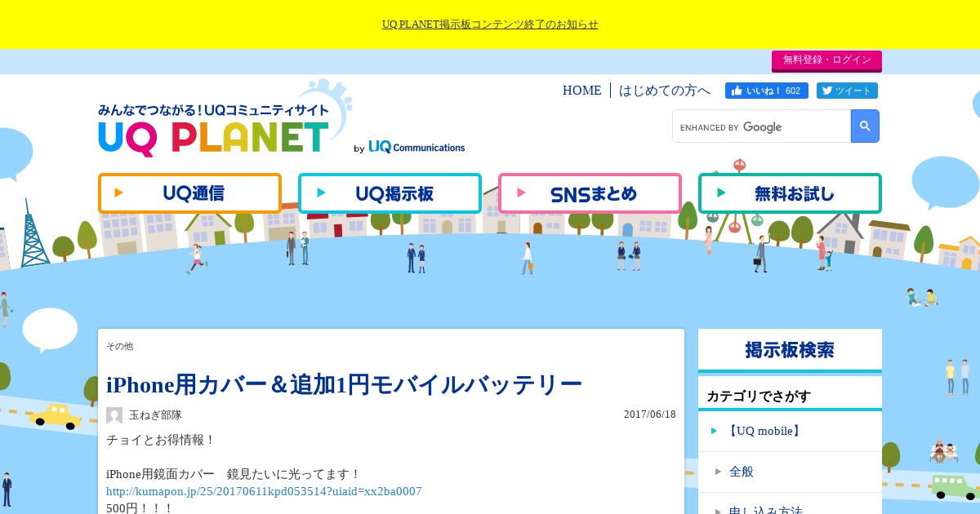
Task: Click the text 500円！！！
Action: pyautogui.click(x=140, y=507)
